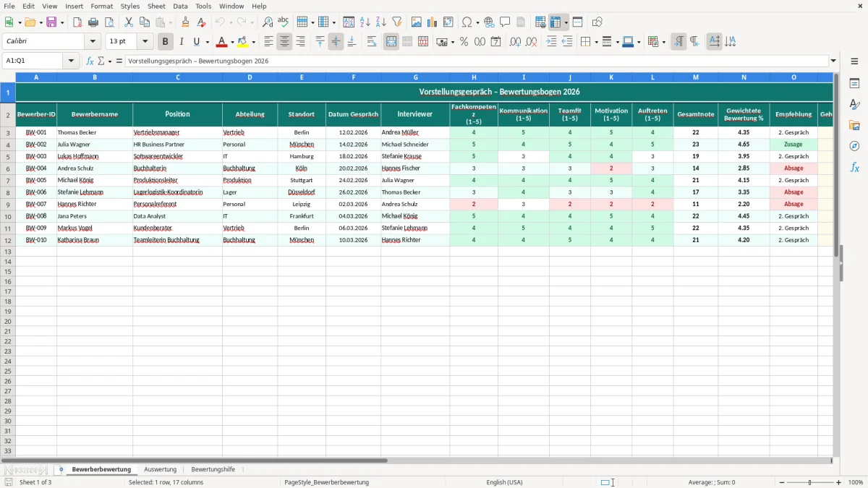Open the Gallery panel in the sidebar
Image resolution: width=868 pixels, height=488 pixels.
854,125
